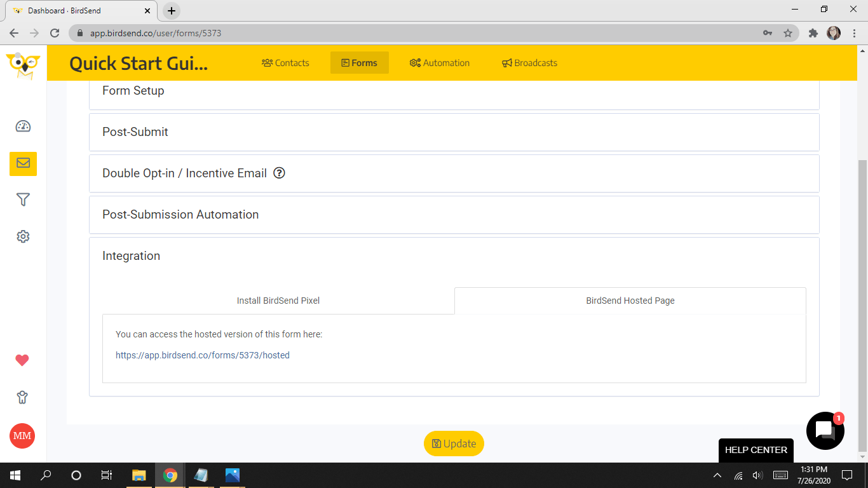868x488 pixels.
Task: Click the question mark help icon beside Incentive Email
Action: click(279, 173)
